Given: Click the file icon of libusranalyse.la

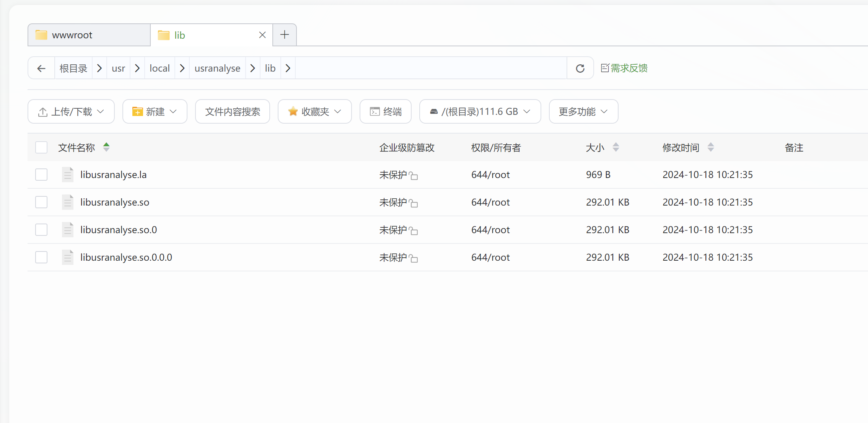Looking at the screenshot, I should click(68, 175).
